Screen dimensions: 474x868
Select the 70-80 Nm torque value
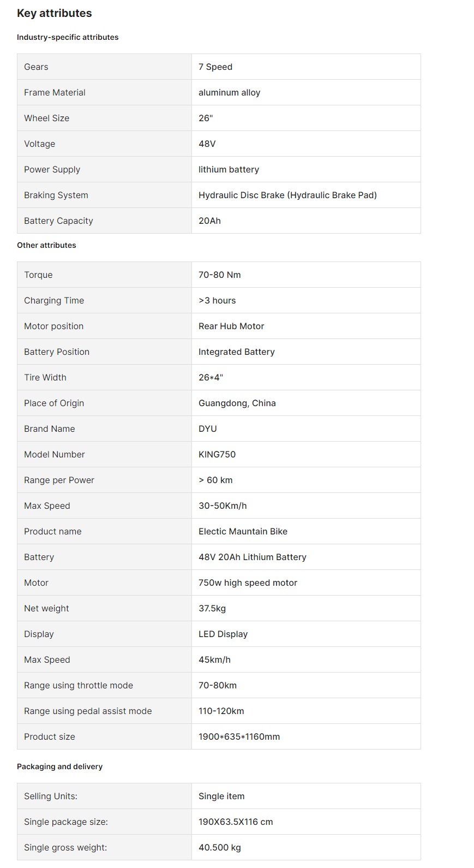[x=219, y=275]
